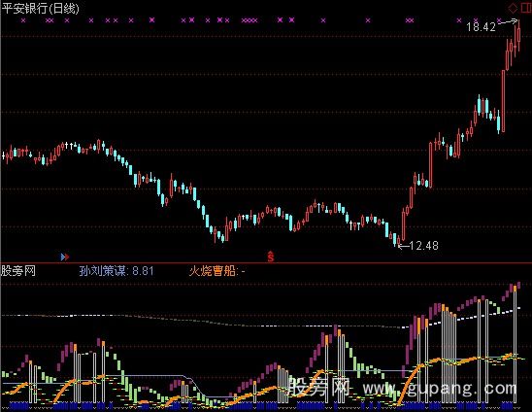Screen dimensions: 532x412
Task: Click the blue and red double-arrow marker
Action: (64, 257)
